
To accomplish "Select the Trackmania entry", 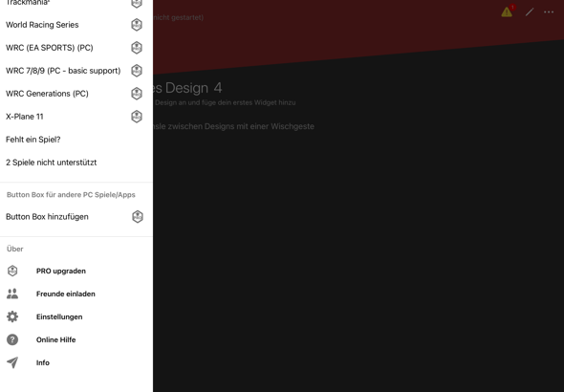I will [x=76, y=4].
